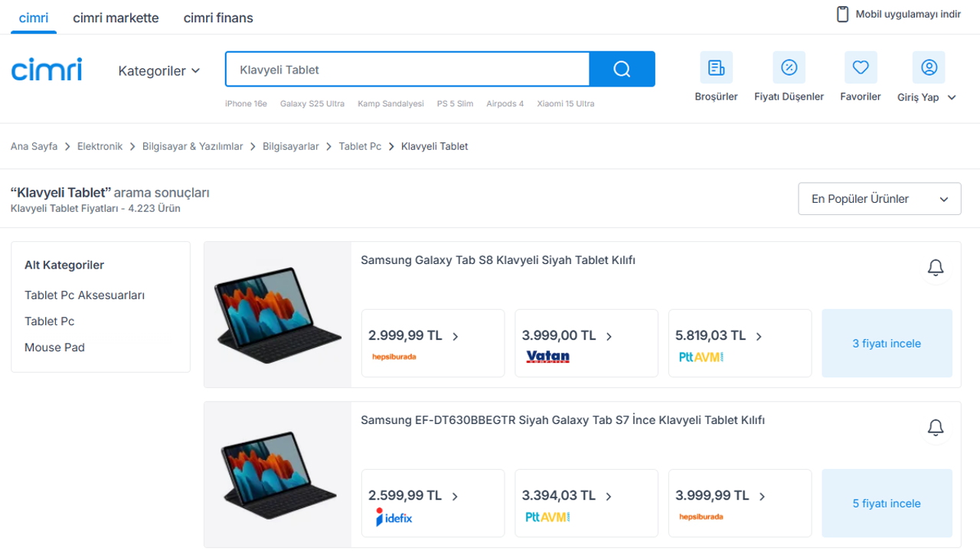Open Favoriler heart icon
Viewport: 980px width, 551px height.
click(x=861, y=68)
